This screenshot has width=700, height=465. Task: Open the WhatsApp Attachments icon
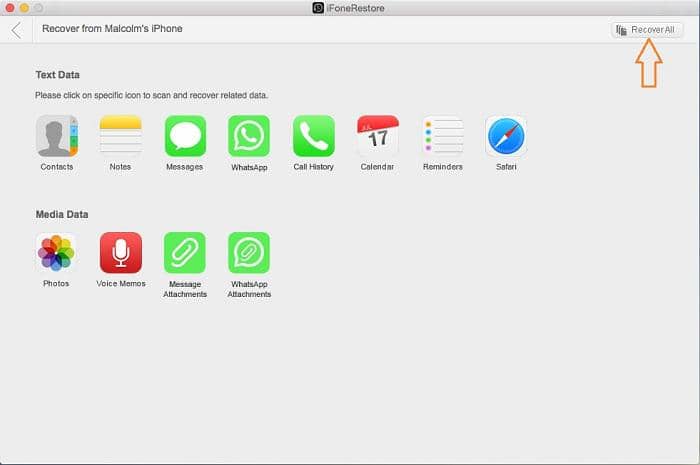249,253
